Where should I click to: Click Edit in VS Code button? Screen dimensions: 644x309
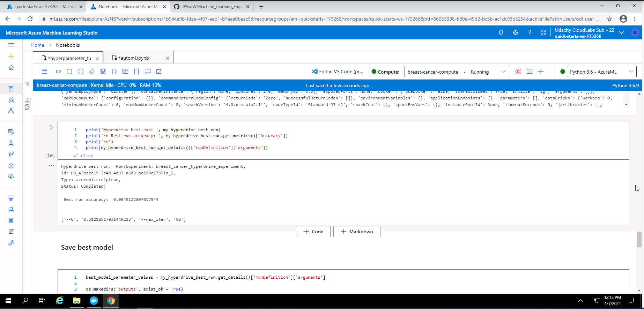pyautogui.click(x=338, y=71)
